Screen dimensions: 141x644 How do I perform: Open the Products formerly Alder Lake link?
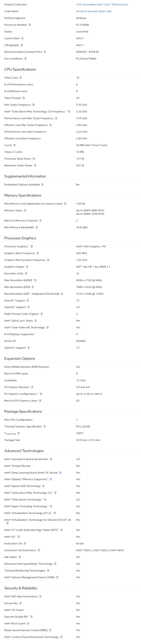tap(94, 11)
